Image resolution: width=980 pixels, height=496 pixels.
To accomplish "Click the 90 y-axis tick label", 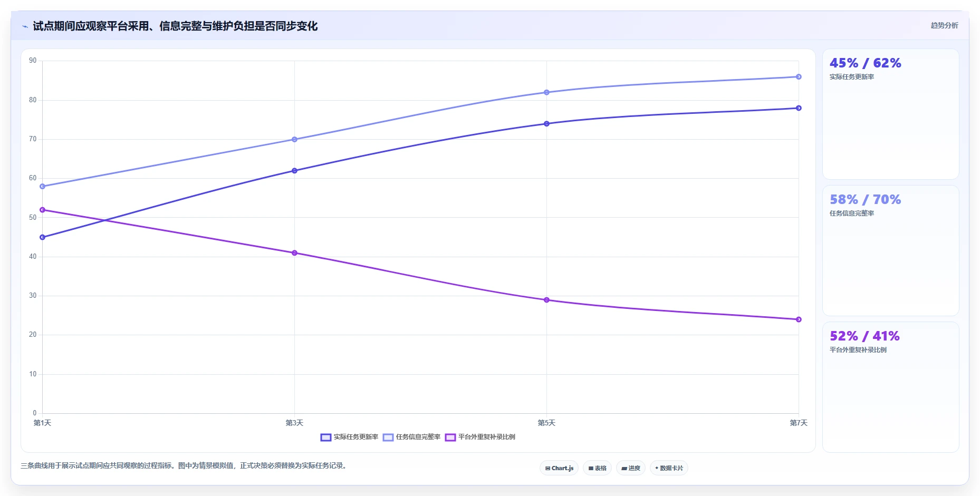I will click(33, 61).
